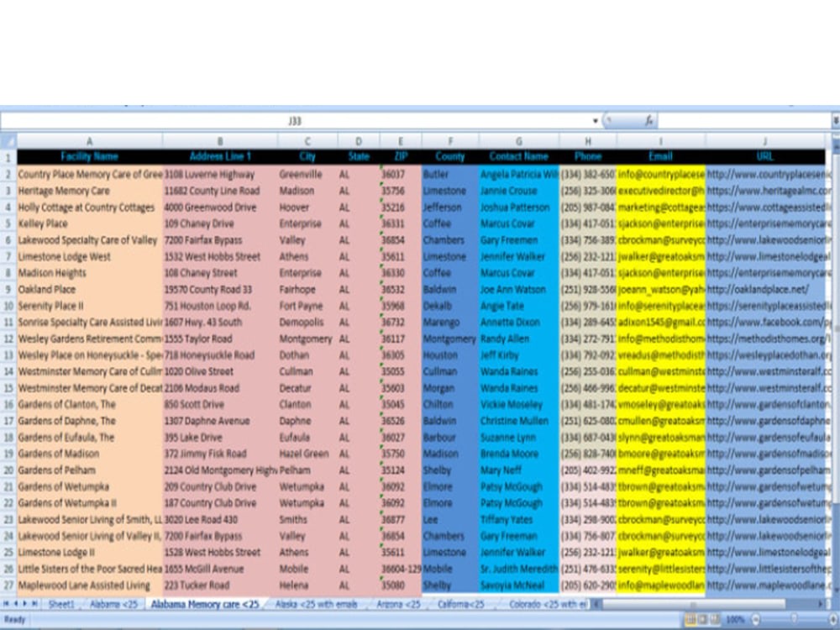Click the Select All corner triangle
Image resolution: width=840 pixels, height=630 pixels.
click(x=8, y=141)
